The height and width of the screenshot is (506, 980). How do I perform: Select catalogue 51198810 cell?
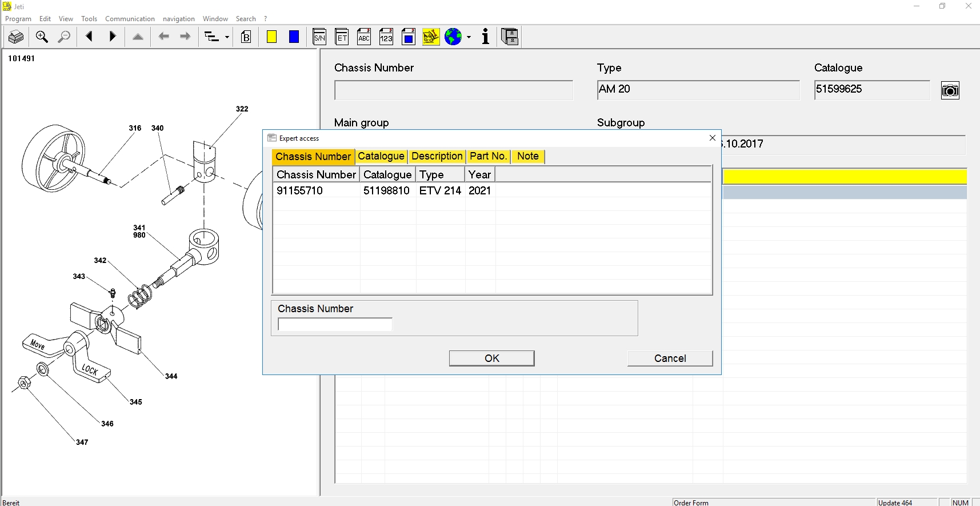[x=387, y=190]
